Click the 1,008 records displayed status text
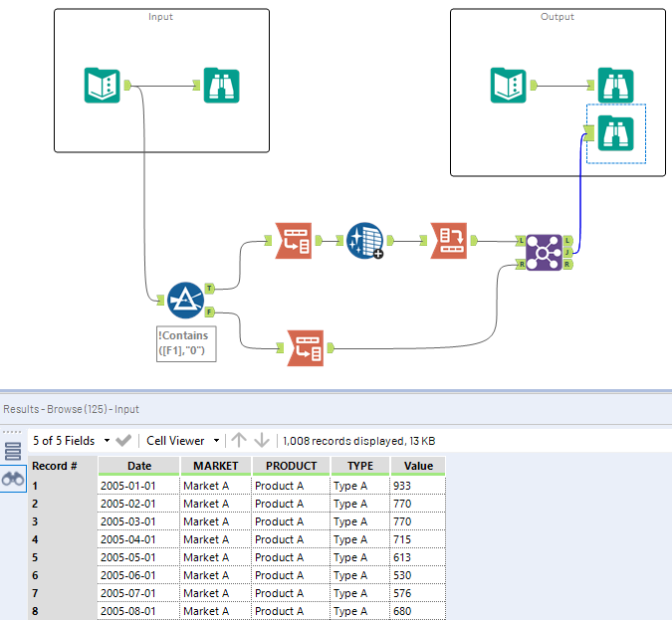672x620 pixels. [359, 441]
